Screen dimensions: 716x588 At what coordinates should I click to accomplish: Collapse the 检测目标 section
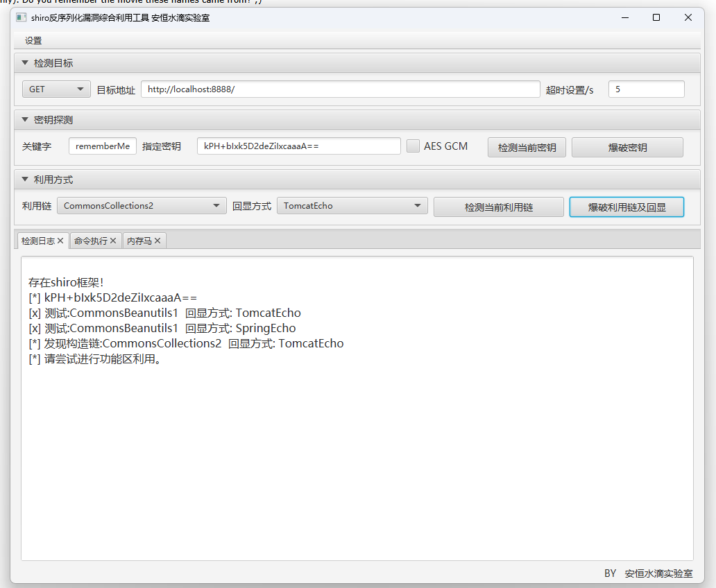click(x=25, y=63)
